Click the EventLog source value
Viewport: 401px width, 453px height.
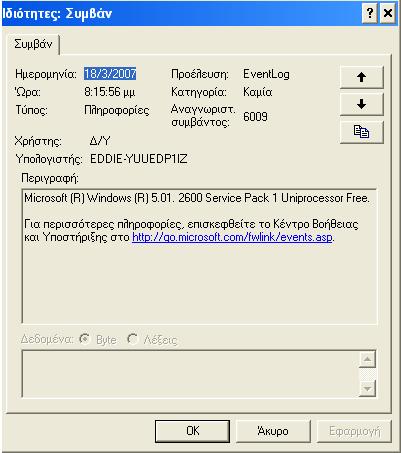(266, 74)
